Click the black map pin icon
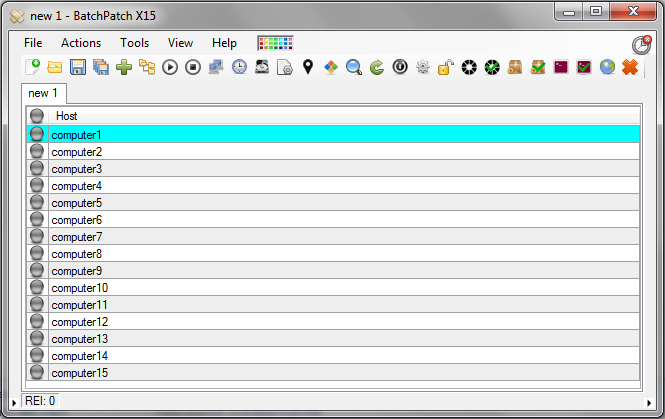The height and width of the screenshot is (419, 665). (x=308, y=67)
